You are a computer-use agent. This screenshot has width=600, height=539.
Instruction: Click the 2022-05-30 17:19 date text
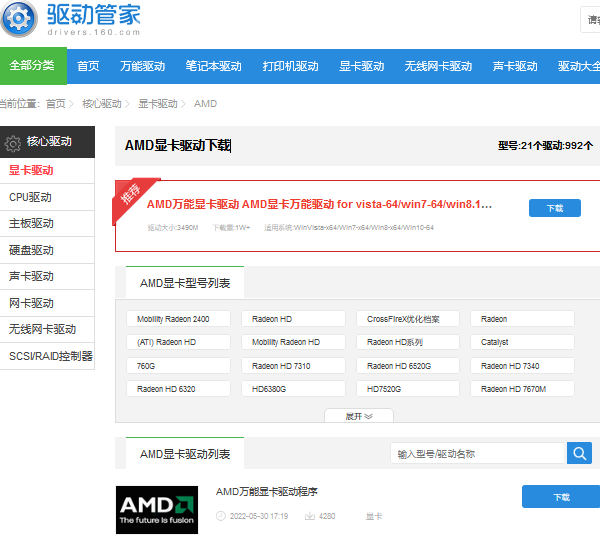(259, 516)
